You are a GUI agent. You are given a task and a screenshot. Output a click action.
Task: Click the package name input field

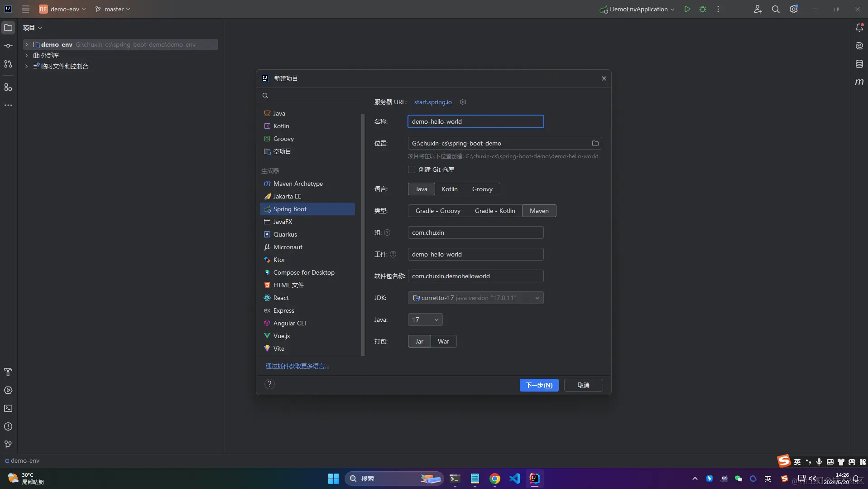point(475,276)
